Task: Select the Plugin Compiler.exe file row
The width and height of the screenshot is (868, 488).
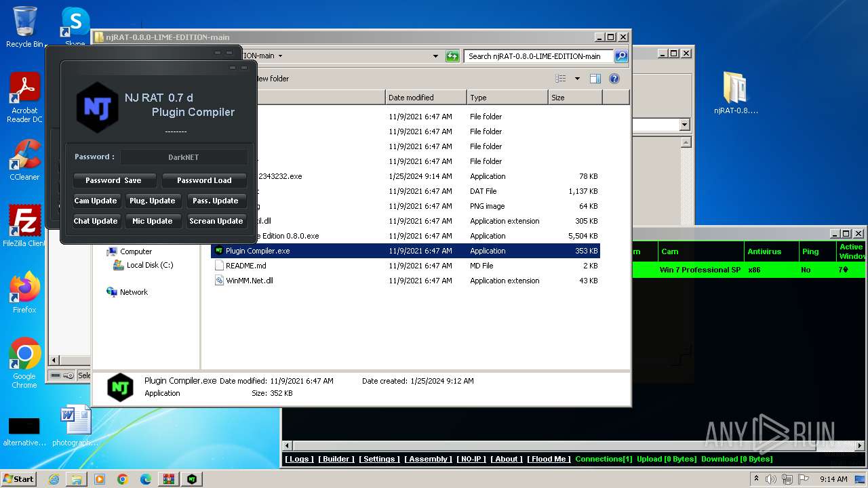Action: click(x=406, y=251)
